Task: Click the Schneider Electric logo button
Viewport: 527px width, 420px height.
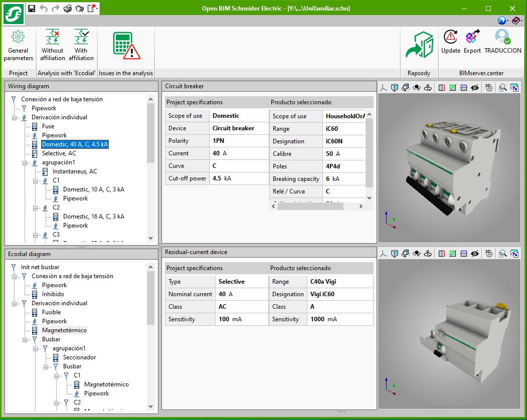Action: 14,14
